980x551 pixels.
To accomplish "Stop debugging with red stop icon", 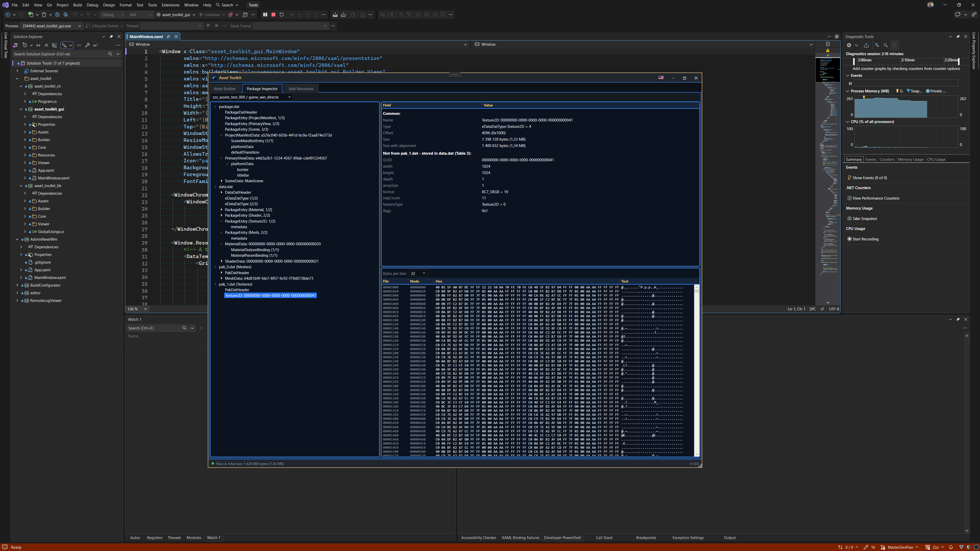I will (x=273, y=15).
